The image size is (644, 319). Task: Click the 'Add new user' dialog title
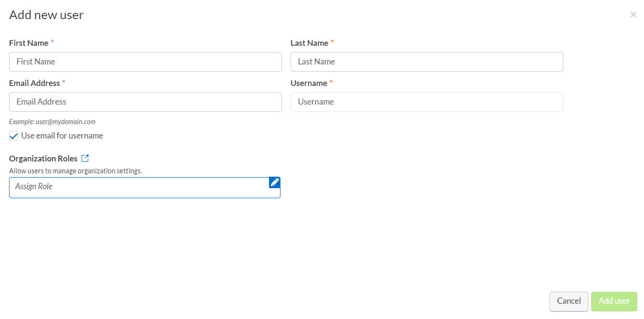(x=46, y=15)
